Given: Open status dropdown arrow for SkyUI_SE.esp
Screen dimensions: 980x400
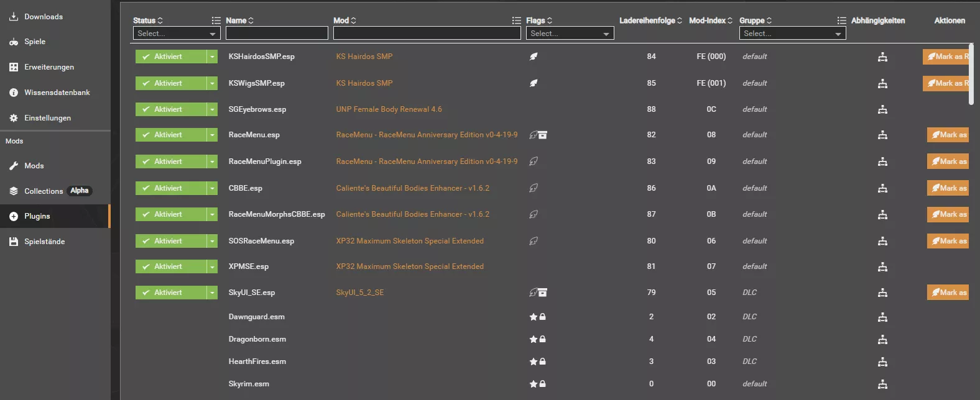Looking at the screenshot, I should [213, 293].
